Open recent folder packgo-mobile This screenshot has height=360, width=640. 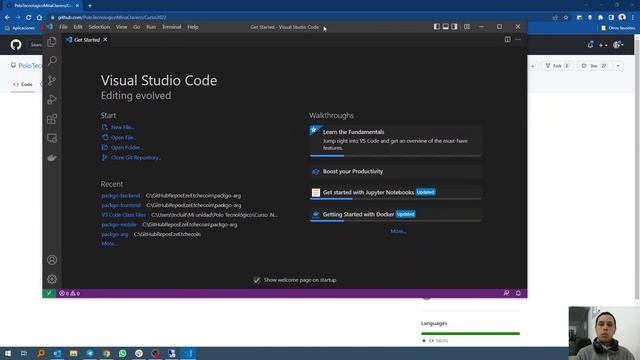119,224
